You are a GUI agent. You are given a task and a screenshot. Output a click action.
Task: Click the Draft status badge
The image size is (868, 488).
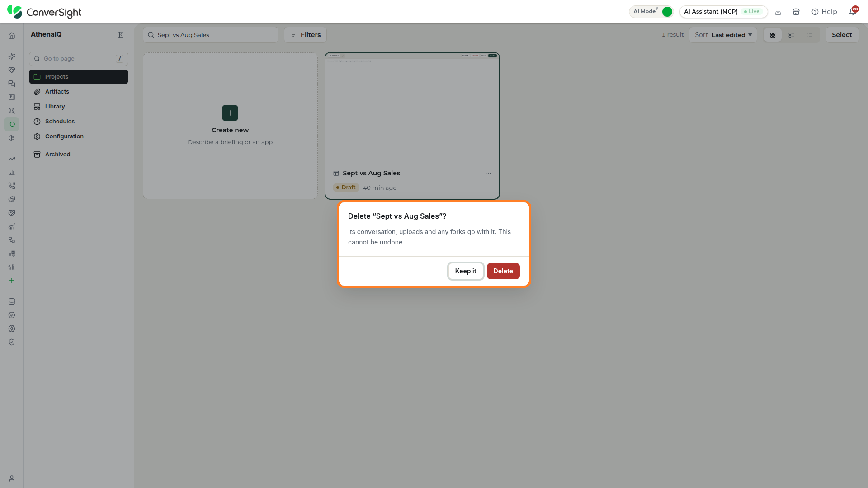(x=346, y=188)
